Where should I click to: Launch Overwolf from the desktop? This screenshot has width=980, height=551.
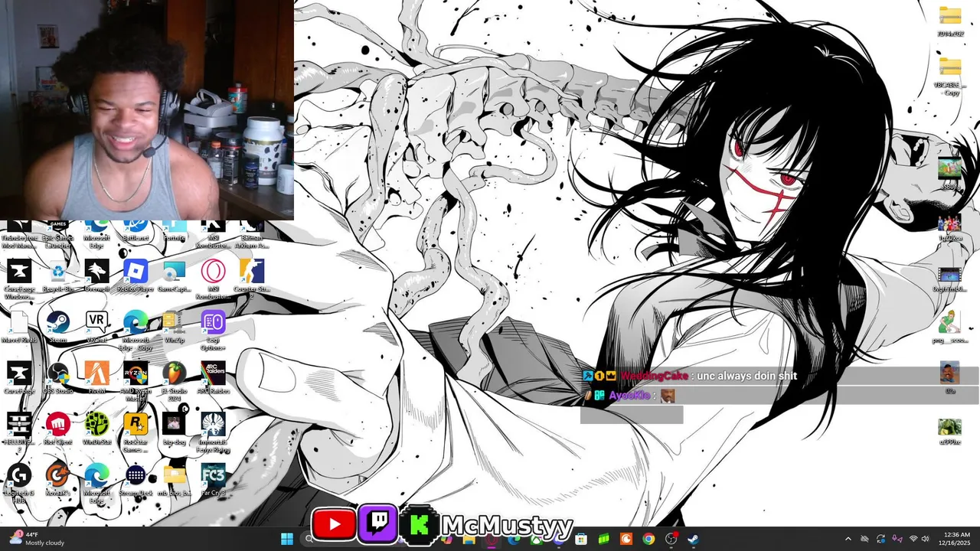[96, 276]
